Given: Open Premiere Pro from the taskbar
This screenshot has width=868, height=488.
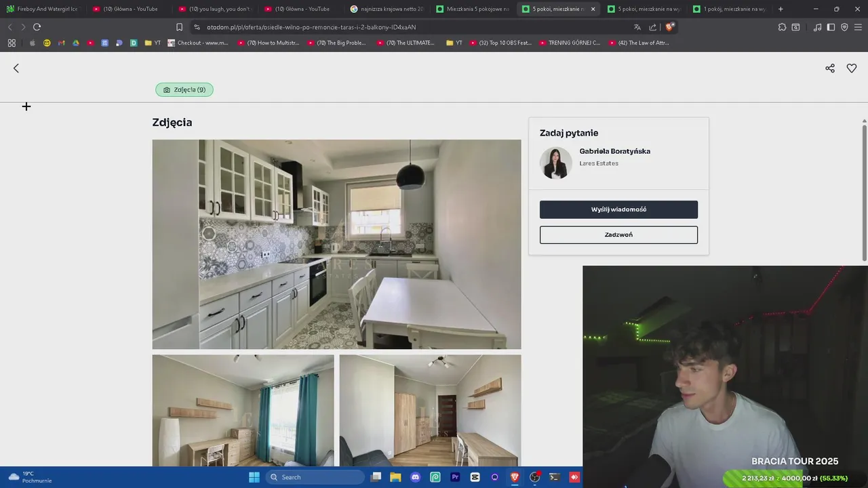Looking at the screenshot, I should (x=455, y=477).
